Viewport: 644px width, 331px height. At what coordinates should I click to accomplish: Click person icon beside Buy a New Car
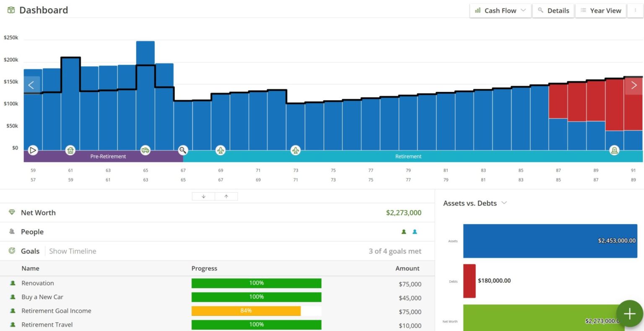tap(13, 297)
